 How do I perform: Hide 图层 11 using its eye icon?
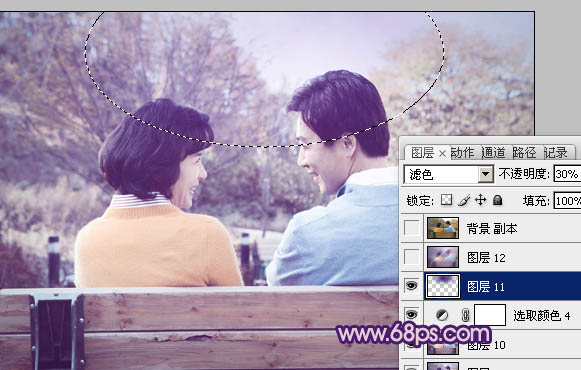point(411,286)
